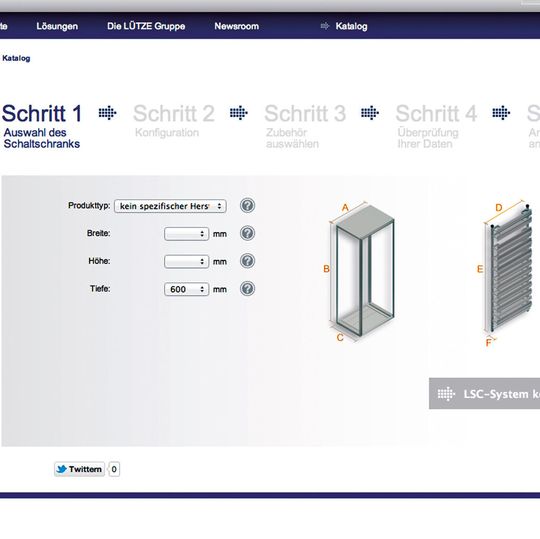Open Die LÜTZE Gruppe menu
This screenshot has width=540, height=539.
146,26
